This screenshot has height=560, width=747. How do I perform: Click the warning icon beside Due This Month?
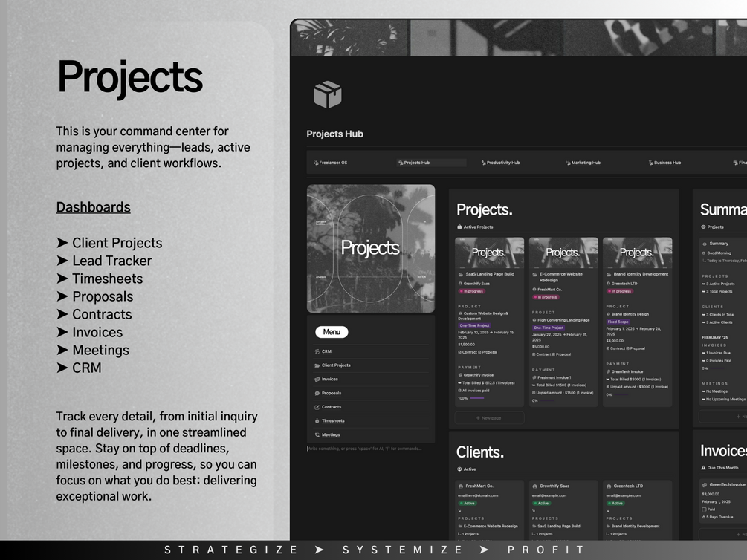(x=703, y=468)
